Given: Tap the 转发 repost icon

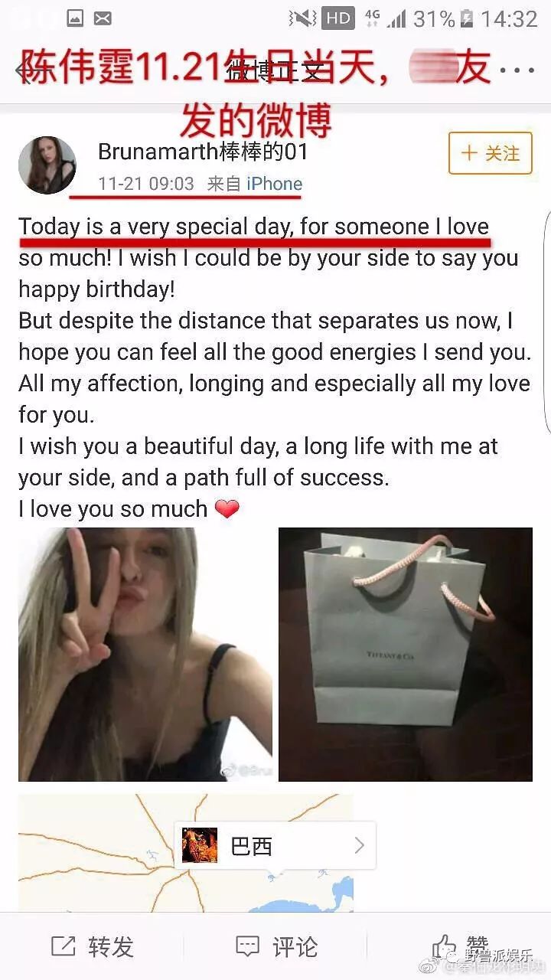Looking at the screenshot, I should (63, 946).
